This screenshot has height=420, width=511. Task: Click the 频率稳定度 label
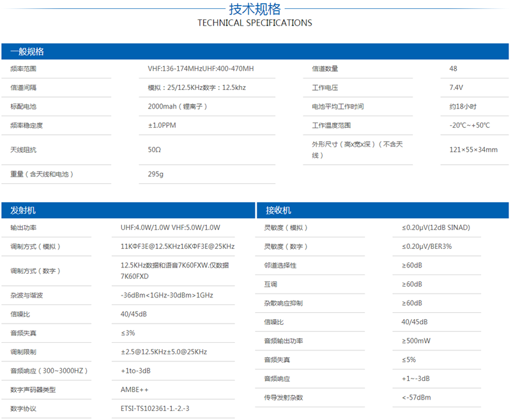(x=27, y=125)
